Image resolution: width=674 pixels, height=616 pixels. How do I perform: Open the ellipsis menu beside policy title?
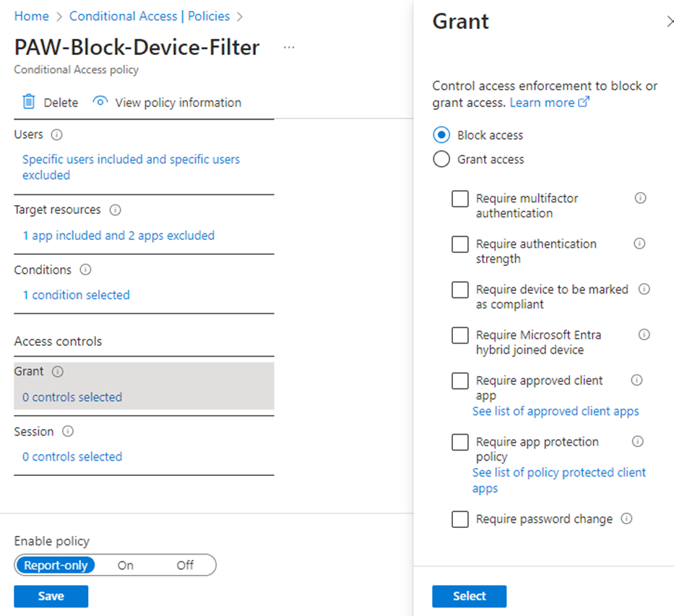pyautogui.click(x=289, y=47)
